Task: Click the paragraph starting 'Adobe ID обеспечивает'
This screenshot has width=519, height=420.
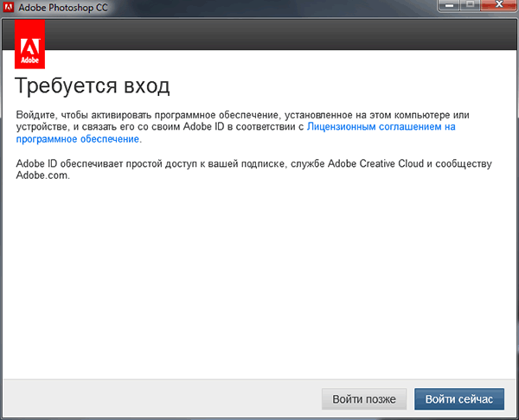Action: click(253, 169)
